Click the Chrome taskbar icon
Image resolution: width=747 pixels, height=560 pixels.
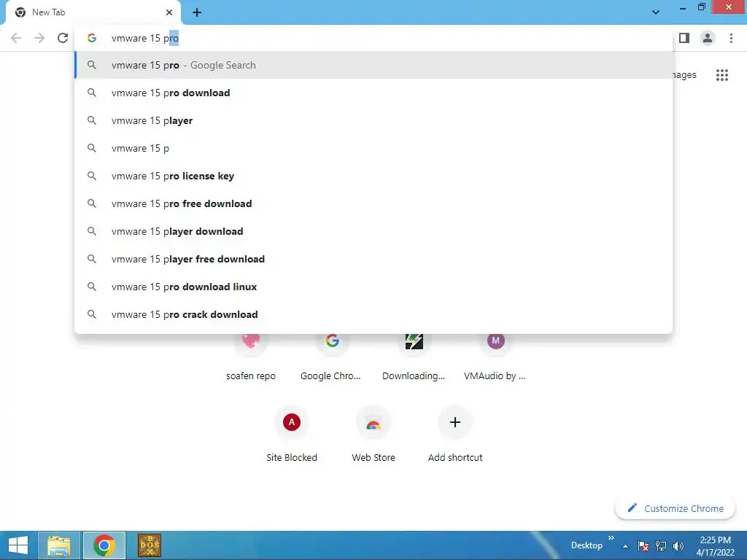pos(104,545)
